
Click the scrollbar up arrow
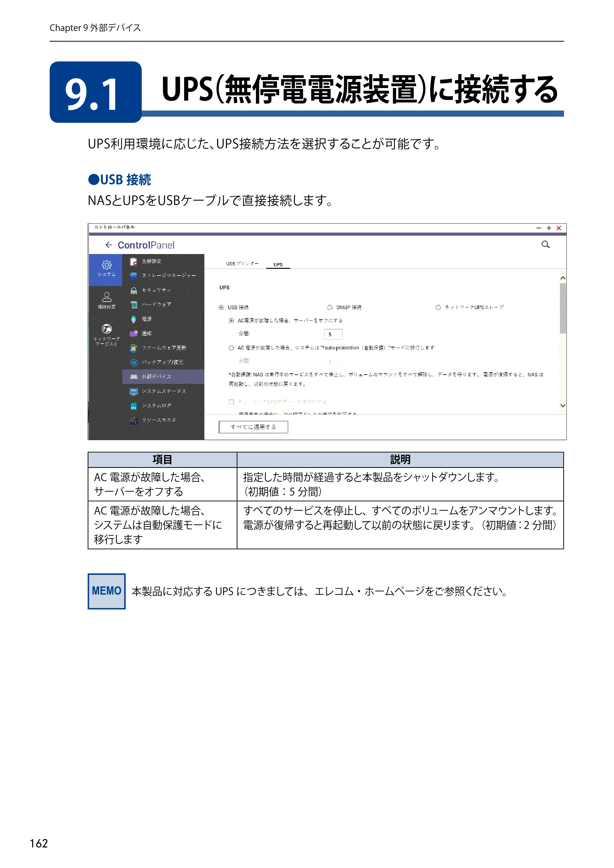(x=562, y=278)
